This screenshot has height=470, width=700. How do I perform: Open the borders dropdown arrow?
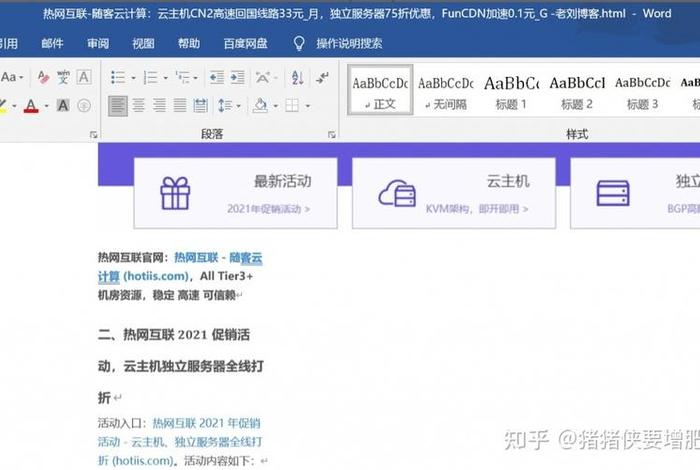tap(308, 106)
